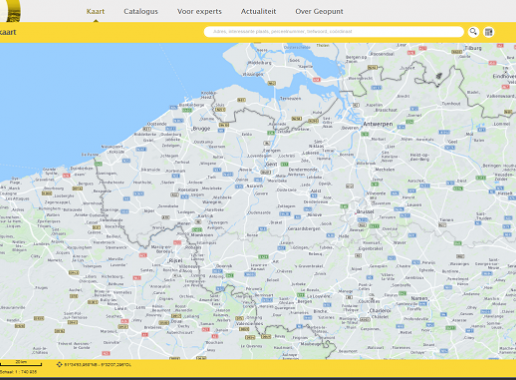This screenshot has height=380, width=516.
Task: Open the Catalogus menu item
Action: [x=141, y=11]
